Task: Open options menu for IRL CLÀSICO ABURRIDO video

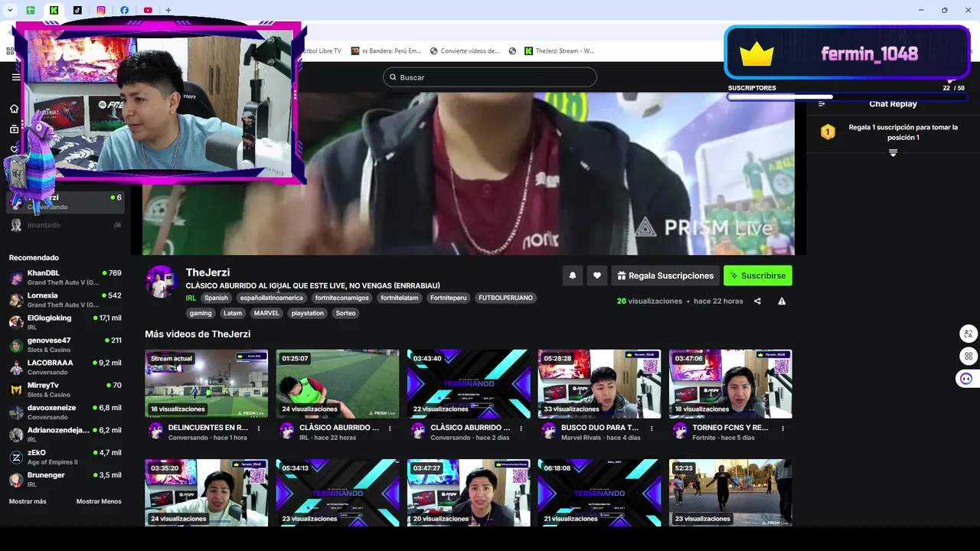Action: click(x=390, y=429)
